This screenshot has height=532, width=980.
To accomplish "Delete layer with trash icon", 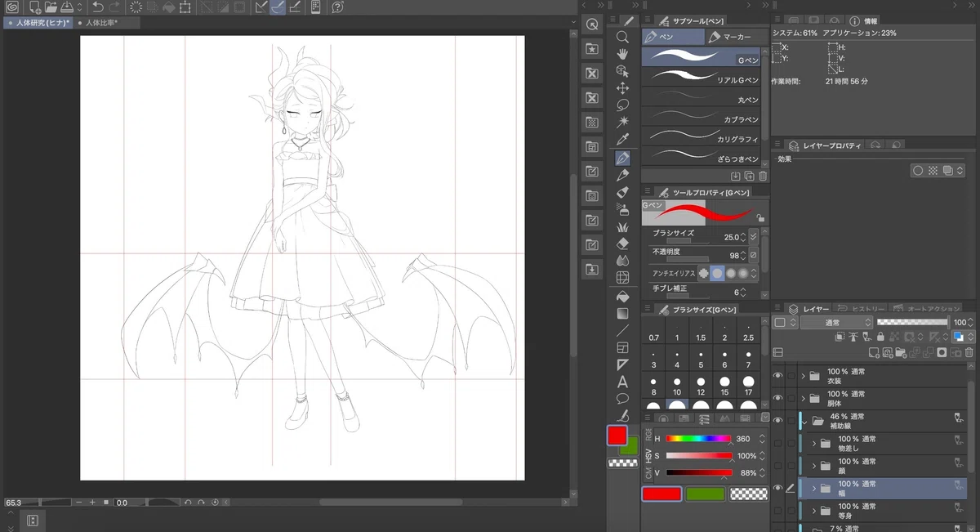I will [x=969, y=353].
